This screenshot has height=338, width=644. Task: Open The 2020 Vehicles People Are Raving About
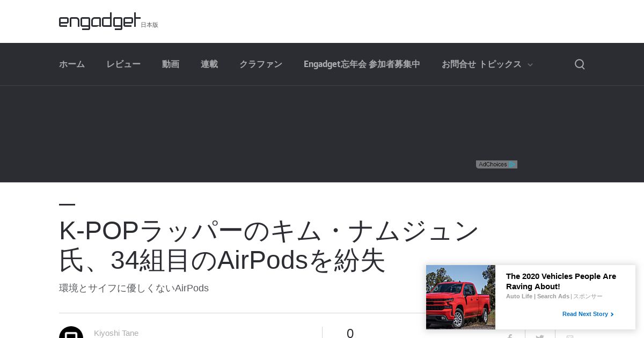(x=561, y=281)
